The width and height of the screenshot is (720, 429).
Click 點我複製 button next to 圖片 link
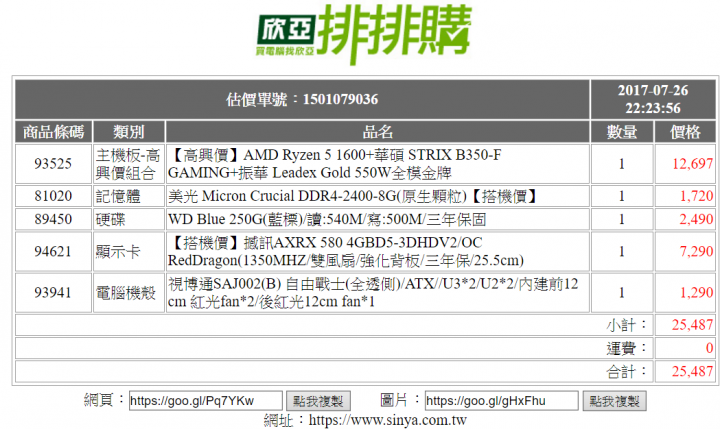click(x=614, y=401)
